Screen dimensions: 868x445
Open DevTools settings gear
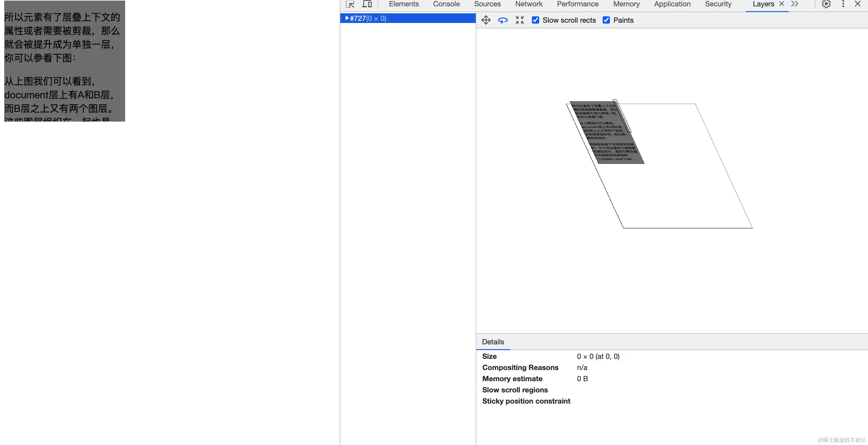pos(826,4)
